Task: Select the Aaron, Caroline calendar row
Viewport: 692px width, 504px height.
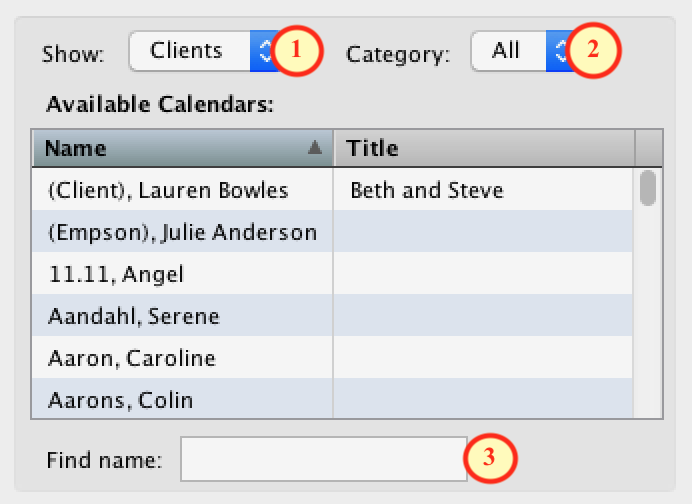Action: pyautogui.click(x=332, y=357)
